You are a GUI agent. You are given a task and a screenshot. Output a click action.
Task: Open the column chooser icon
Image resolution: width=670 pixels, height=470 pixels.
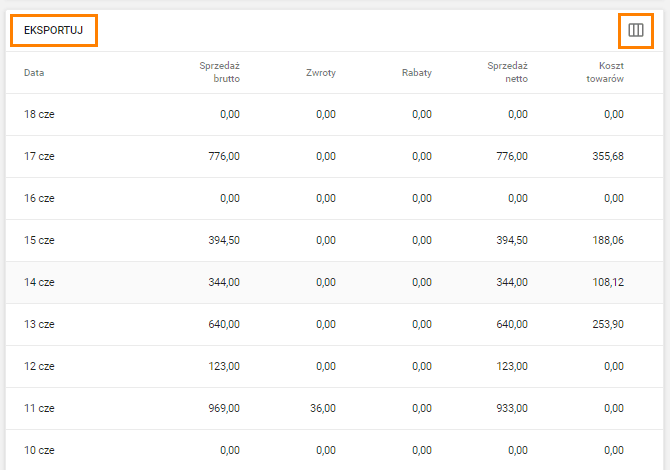(x=635, y=31)
